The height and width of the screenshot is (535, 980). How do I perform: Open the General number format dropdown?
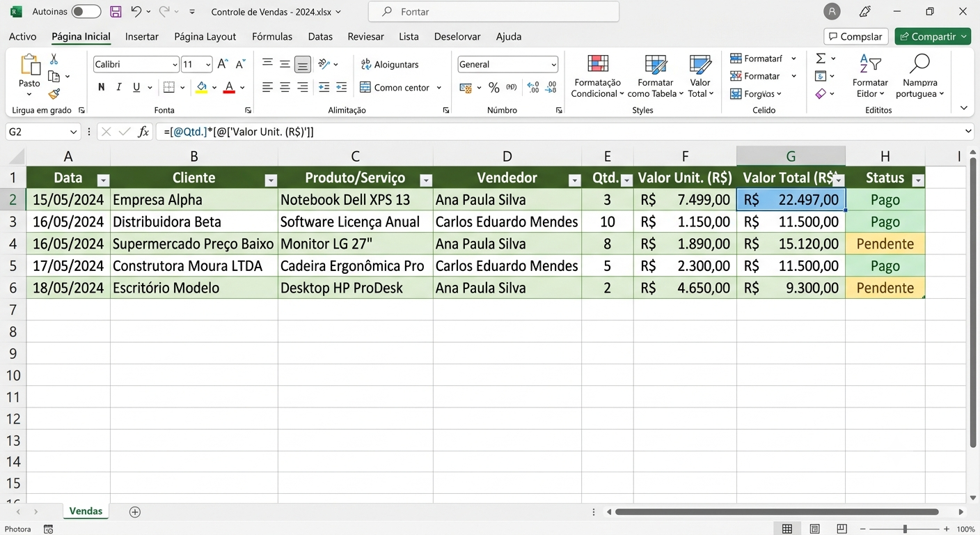click(x=554, y=65)
